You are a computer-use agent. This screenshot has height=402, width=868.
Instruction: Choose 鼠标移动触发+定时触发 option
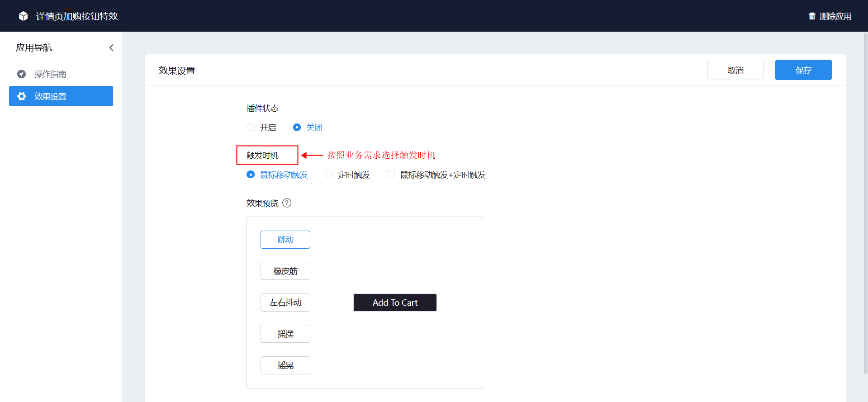pos(391,175)
